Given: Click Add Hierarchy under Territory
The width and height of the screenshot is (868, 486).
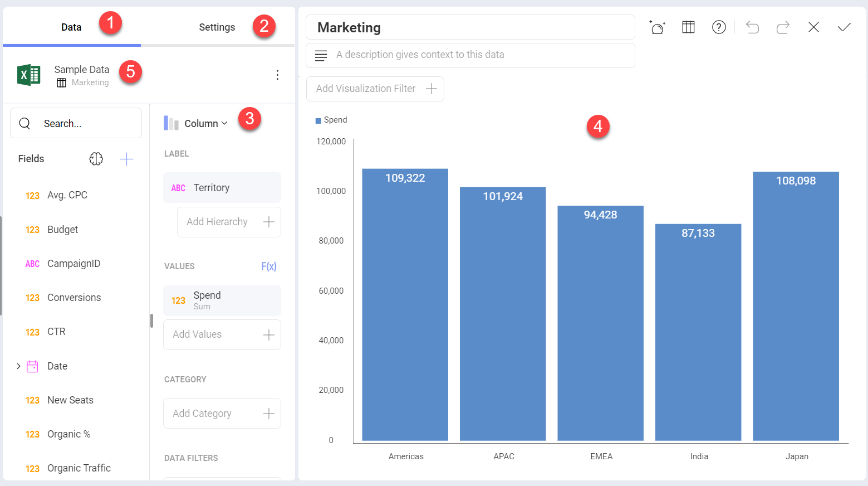Looking at the screenshot, I should [228, 221].
